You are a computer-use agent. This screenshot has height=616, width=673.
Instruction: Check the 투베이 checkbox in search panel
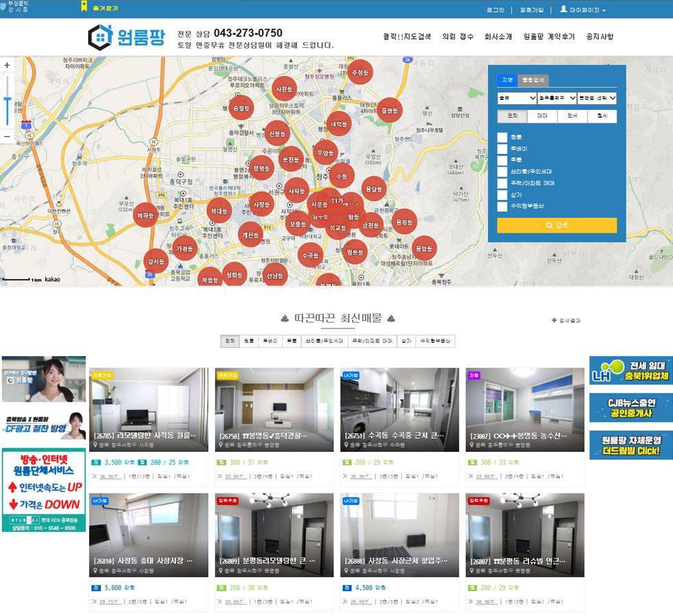coord(503,149)
